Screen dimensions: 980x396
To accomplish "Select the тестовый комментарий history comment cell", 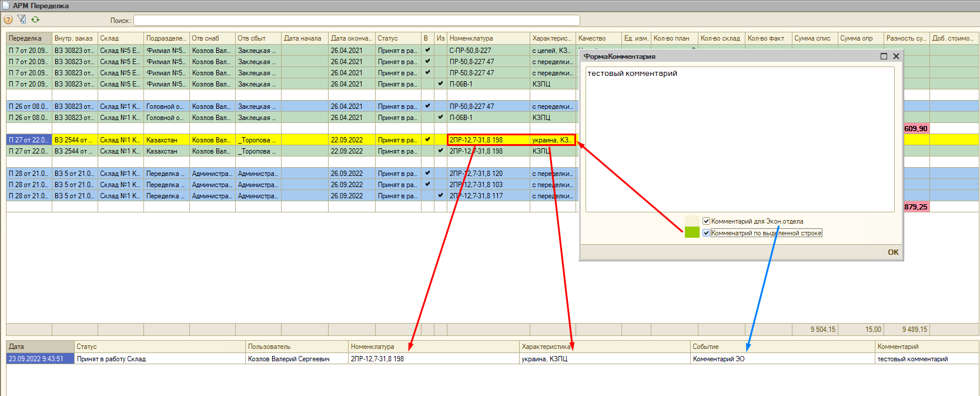I will tap(927, 359).
